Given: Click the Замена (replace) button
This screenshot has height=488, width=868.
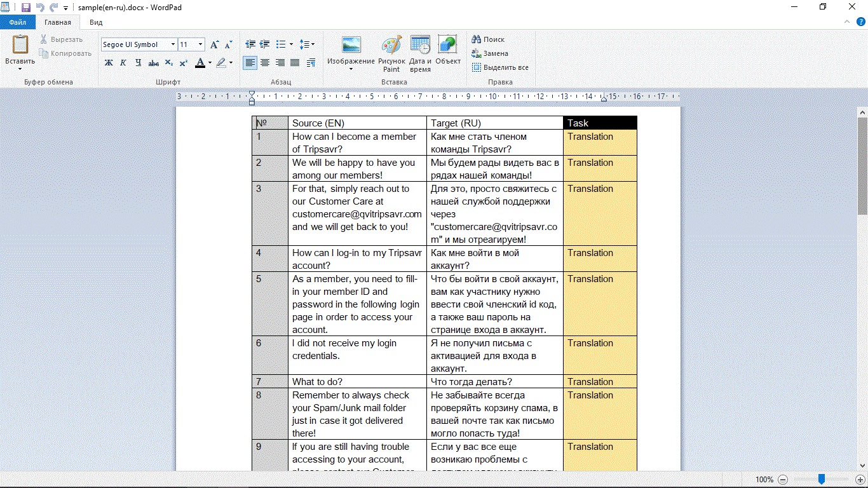Looking at the screenshot, I should coord(490,53).
